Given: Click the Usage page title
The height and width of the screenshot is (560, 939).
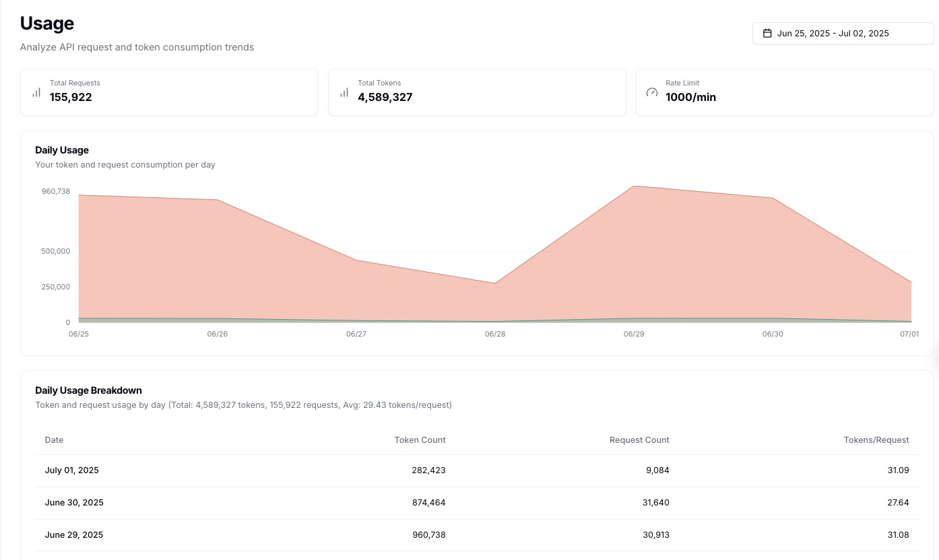Looking at the screenshot, I should pyautogui.click(x=46, y=23).
